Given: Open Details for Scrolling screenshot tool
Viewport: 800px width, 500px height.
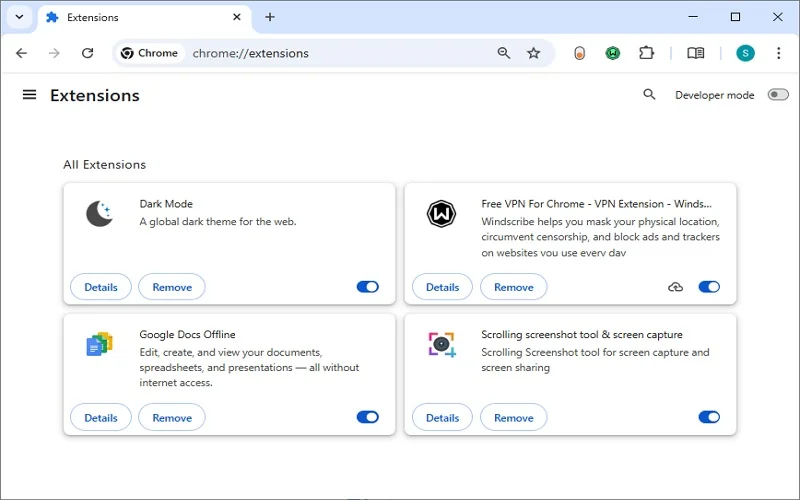Looking at the screenshot, I should [x=442, y=418].
